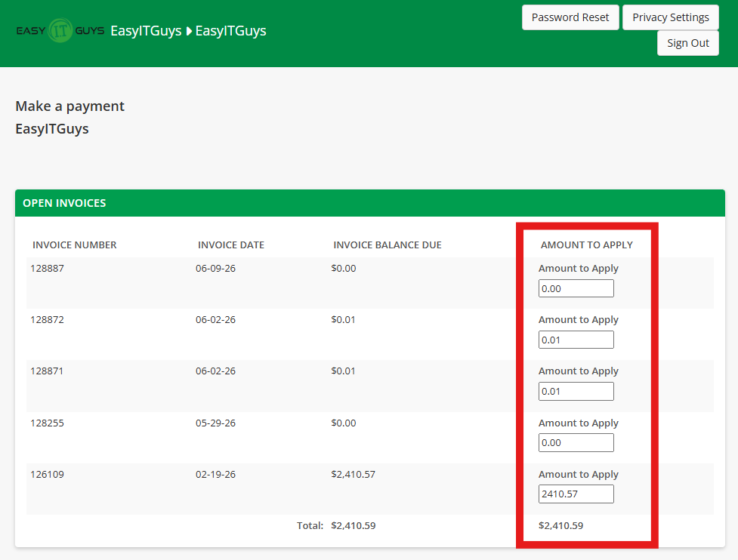The image size is (738, 560).
Task: Select invoice number 126109
Action: tap(47, 475)
